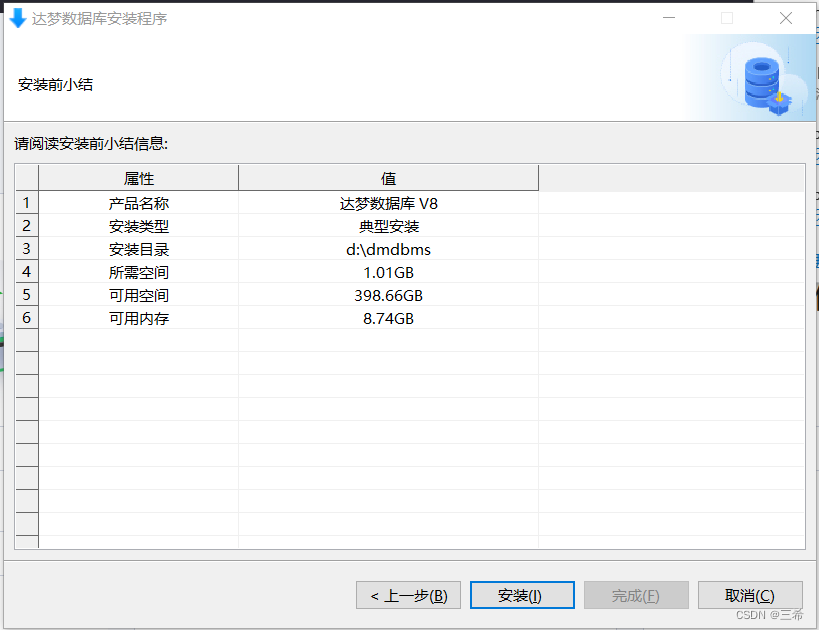The height and width of the screenshot is (630, 819).
Task: Click the window title 达梦数据库安装程序
Action: tap(99, 19)
